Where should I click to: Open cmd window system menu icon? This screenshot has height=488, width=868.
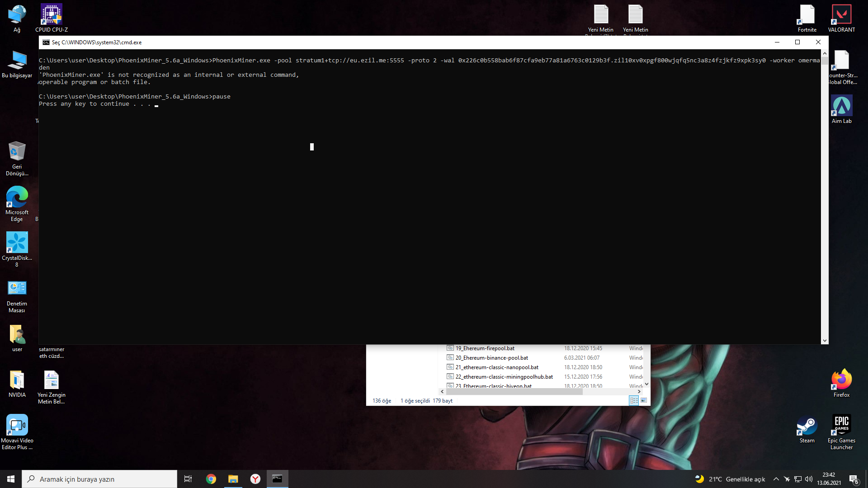coord(46,42)
